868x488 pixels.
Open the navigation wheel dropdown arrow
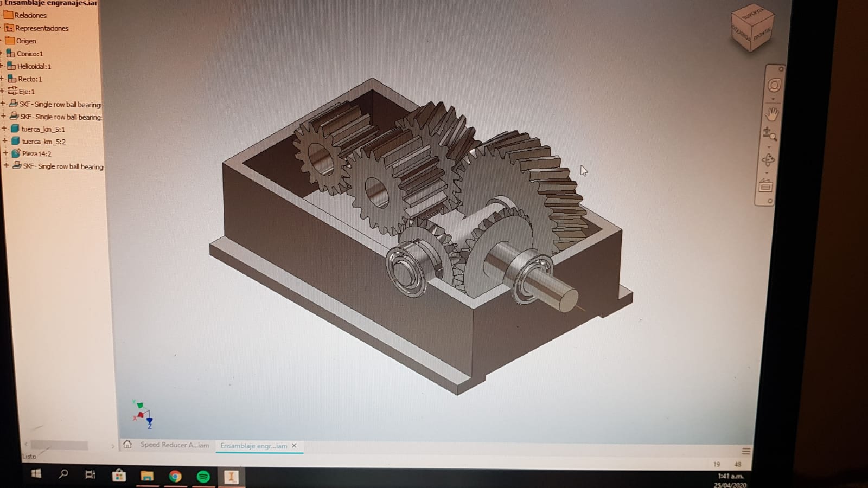774,99
